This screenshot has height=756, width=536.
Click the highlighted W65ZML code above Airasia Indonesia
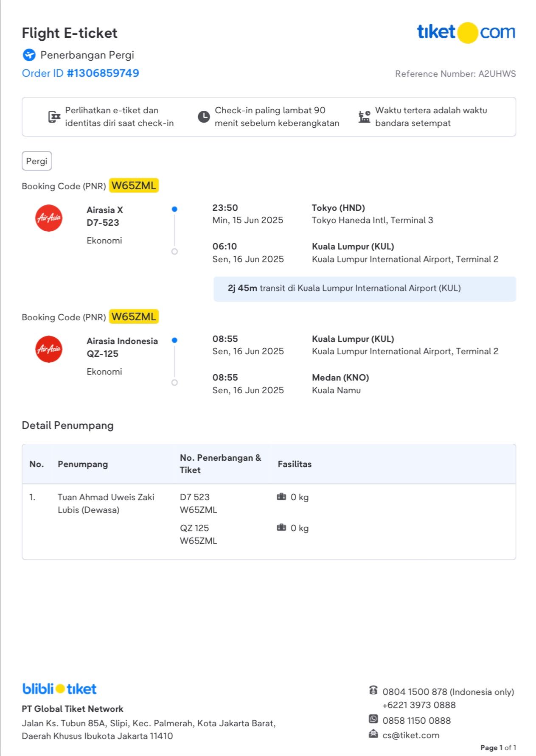[x=134, y=316]
